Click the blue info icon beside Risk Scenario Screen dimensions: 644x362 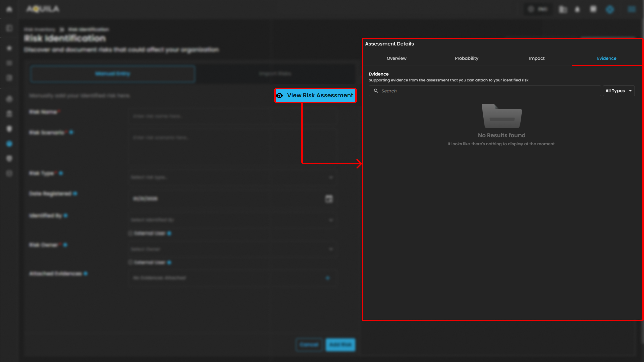(x=71, y=132)
